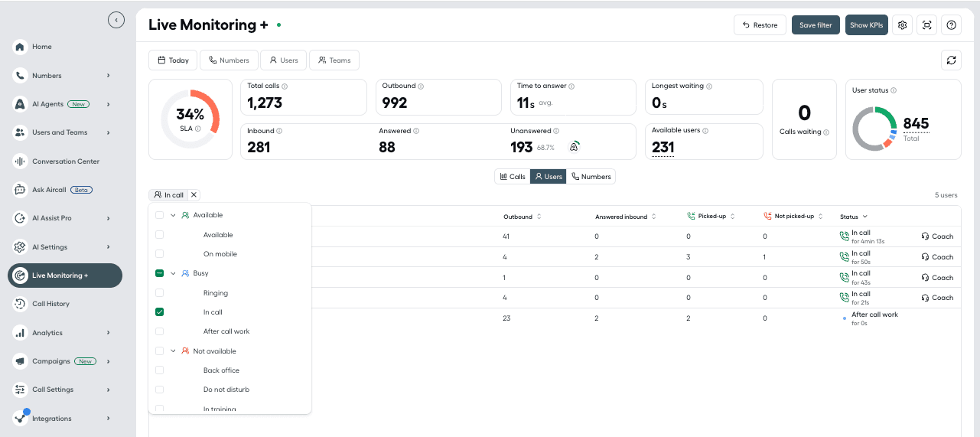The height and width of the screenshot is (437, 980).
Task: Sort by Answered inbound column
Action: 626,217
